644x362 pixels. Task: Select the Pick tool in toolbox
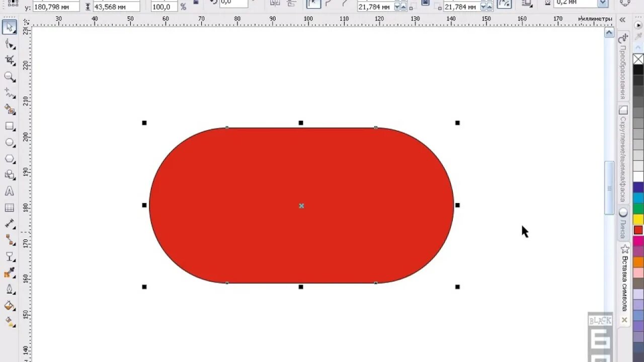(x=10, y=27)
